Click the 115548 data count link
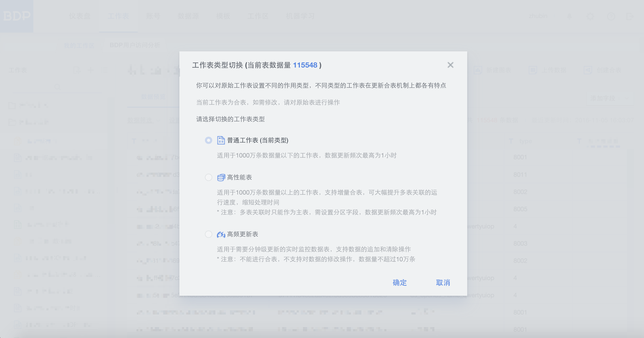The height and width of the screenshot is (338, 644). (x=305, y=65)
